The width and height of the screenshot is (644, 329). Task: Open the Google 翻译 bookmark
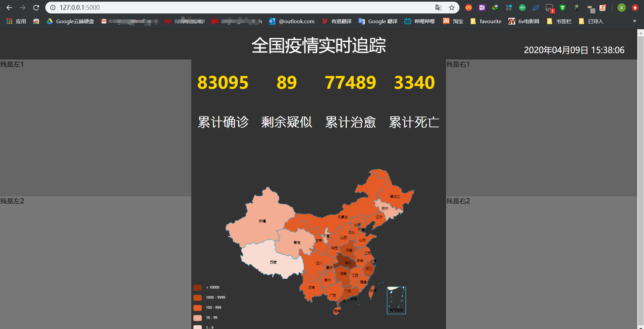coord(378,21)
